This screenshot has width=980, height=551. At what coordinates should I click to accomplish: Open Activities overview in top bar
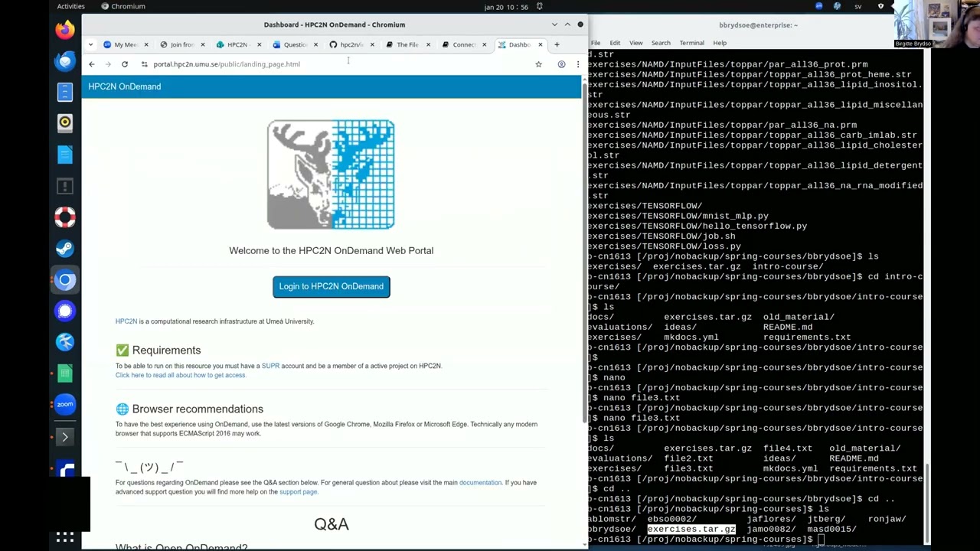(x=71, y=6)
